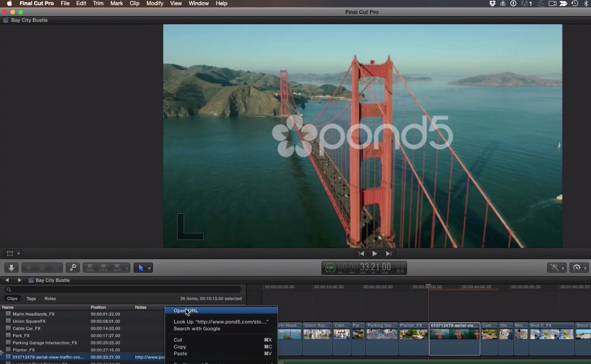
Task: Click the Import Media down-arrow button
Action: click(11, 268)
